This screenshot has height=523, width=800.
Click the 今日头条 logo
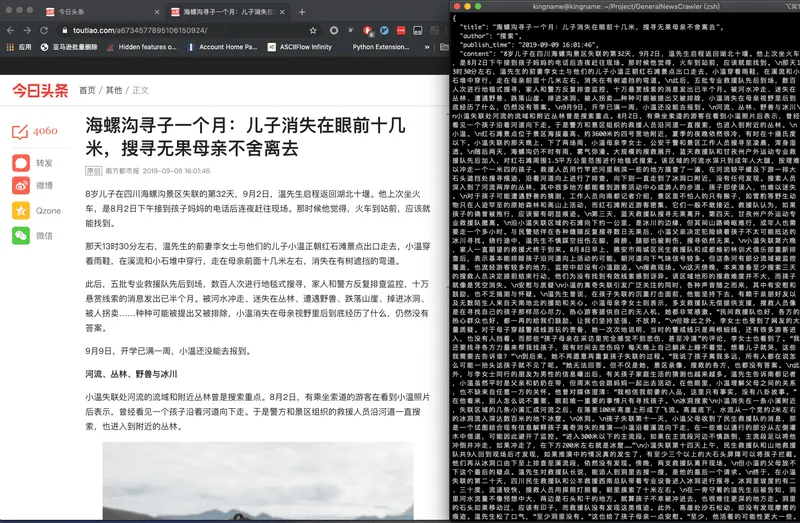click(40, 90)
